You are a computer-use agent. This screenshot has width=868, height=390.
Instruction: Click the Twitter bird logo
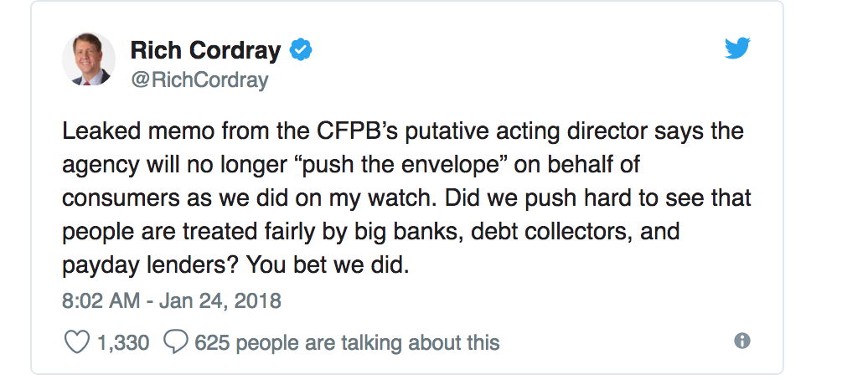[x=737, y=50]
